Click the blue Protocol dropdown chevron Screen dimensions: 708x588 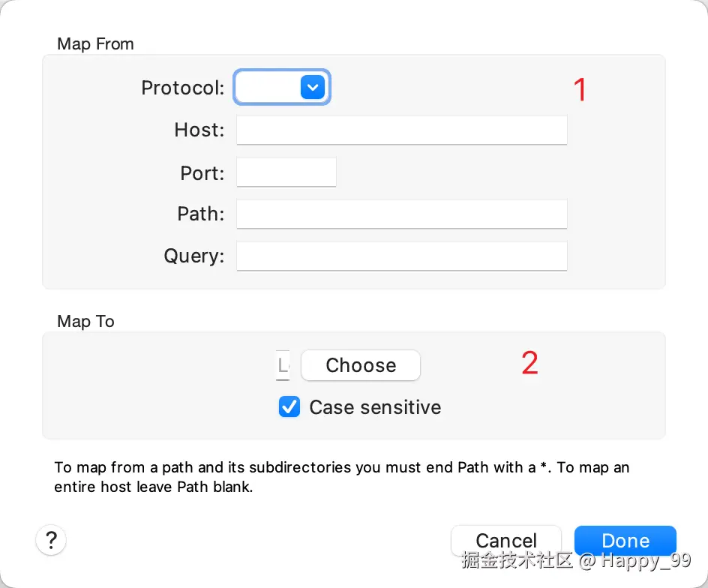coord(312,88)
